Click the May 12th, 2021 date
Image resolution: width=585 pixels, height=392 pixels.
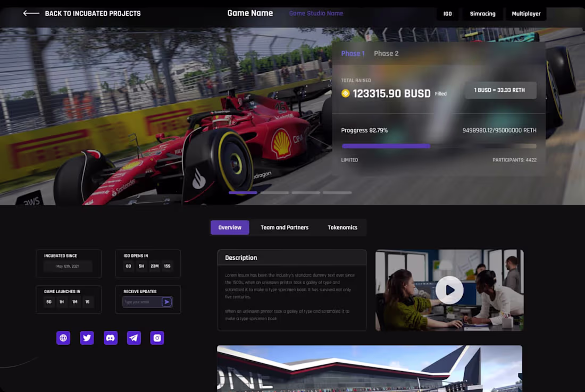point(68,267)
